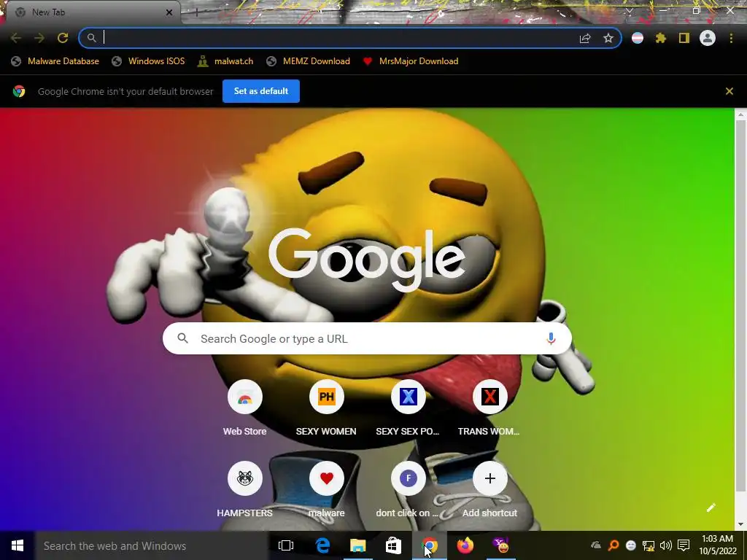This screenshot has height=560, width=747.
Task: Open the Windows Start menu
Action: (18, 545)
